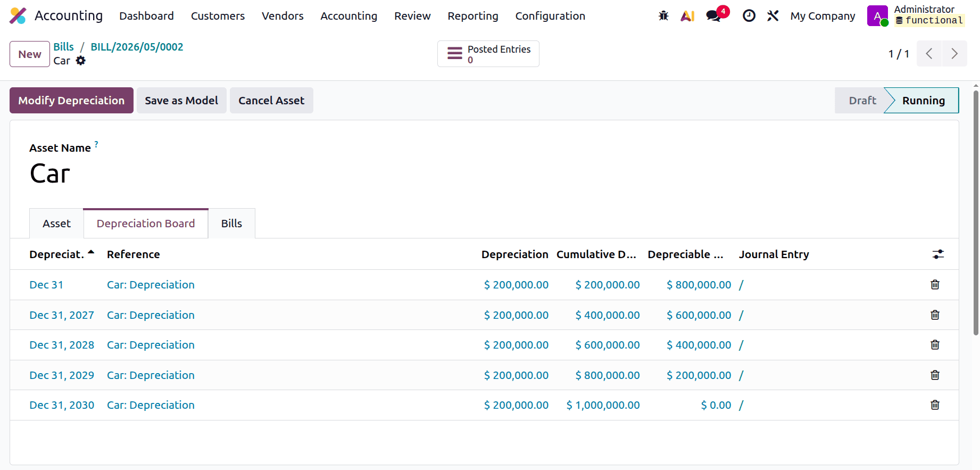Go to next record arrow
This screenshot has width=980, height=470.
[954, 54]
